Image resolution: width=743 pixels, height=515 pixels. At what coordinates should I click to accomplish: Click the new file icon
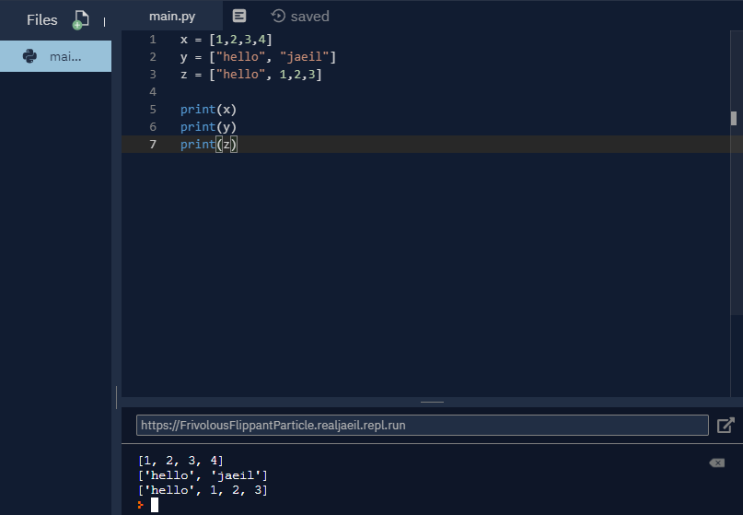[81, 20]
